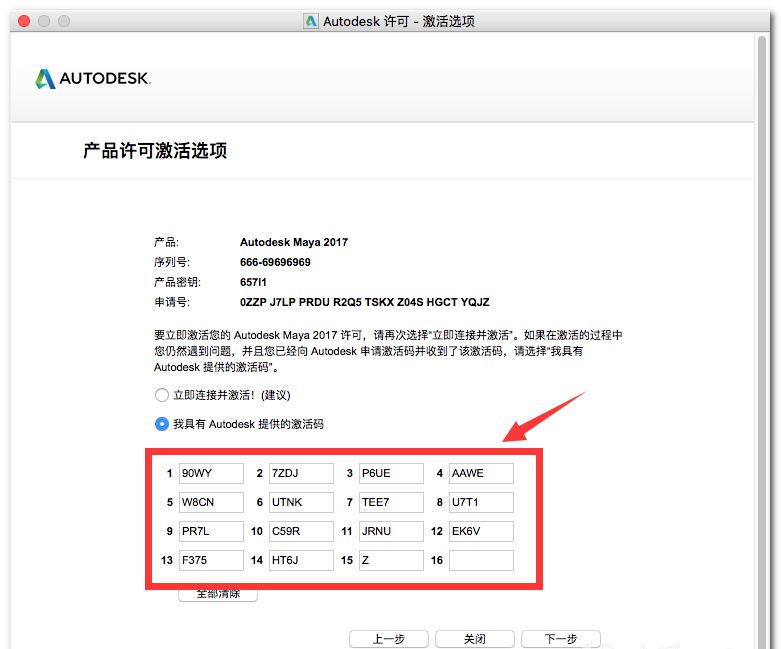Click activation code field 2 containing 7ZDJ
The width and height of the screenshot is (781, 649).
pos(301,473)
